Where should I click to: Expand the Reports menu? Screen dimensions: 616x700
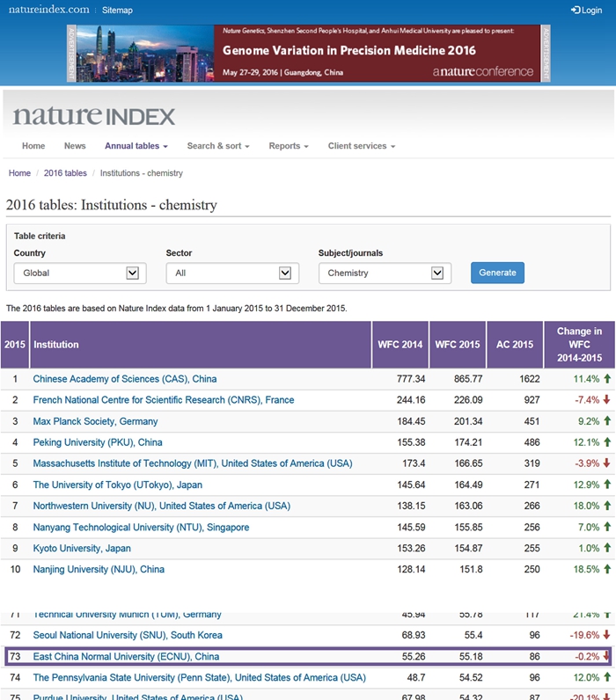click(289, 146)
